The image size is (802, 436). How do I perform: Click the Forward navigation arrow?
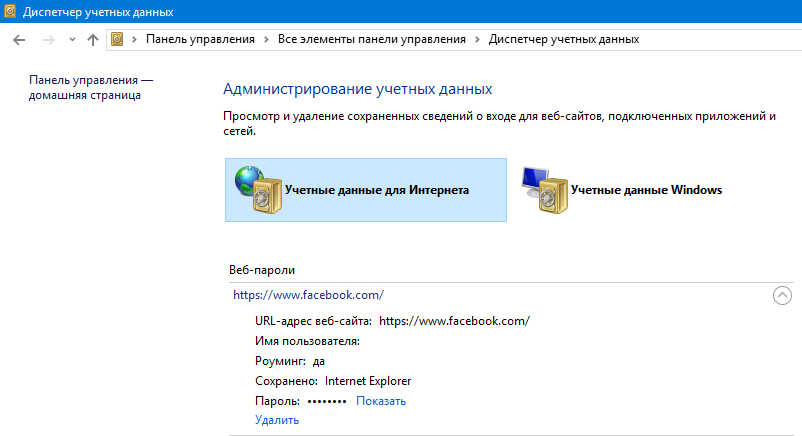48,40
